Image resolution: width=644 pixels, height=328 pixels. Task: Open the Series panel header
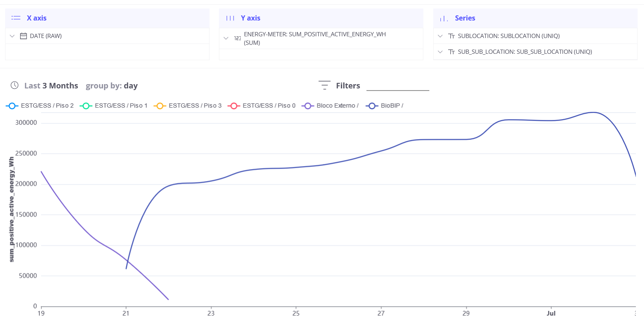coord(465,18)
